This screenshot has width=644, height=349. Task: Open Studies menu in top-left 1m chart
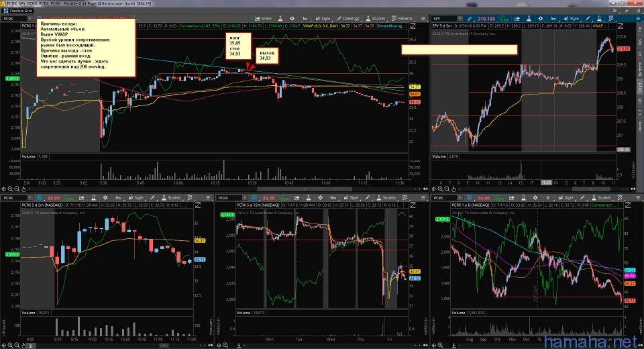click(x=376, y=19)
